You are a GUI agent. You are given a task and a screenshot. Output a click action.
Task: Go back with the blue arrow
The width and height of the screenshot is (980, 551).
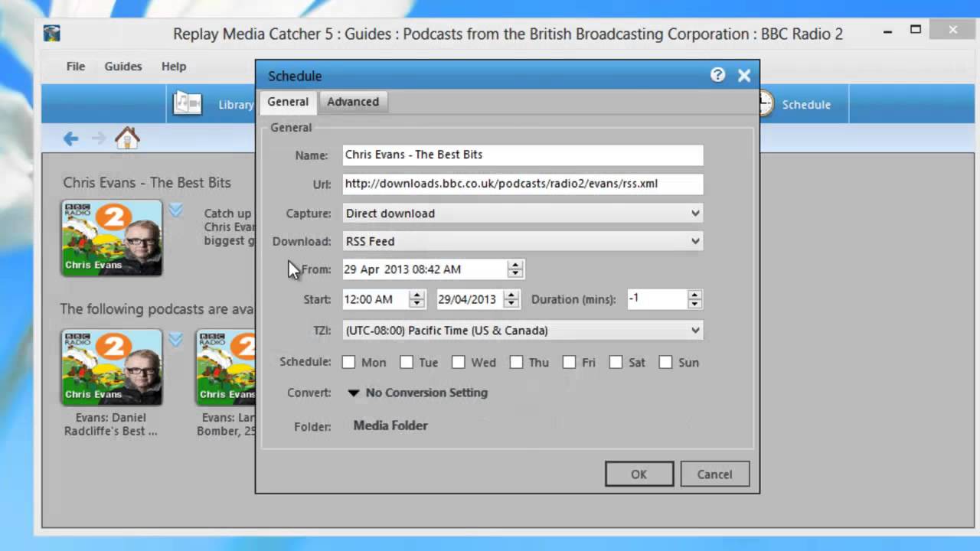[70, 139]
